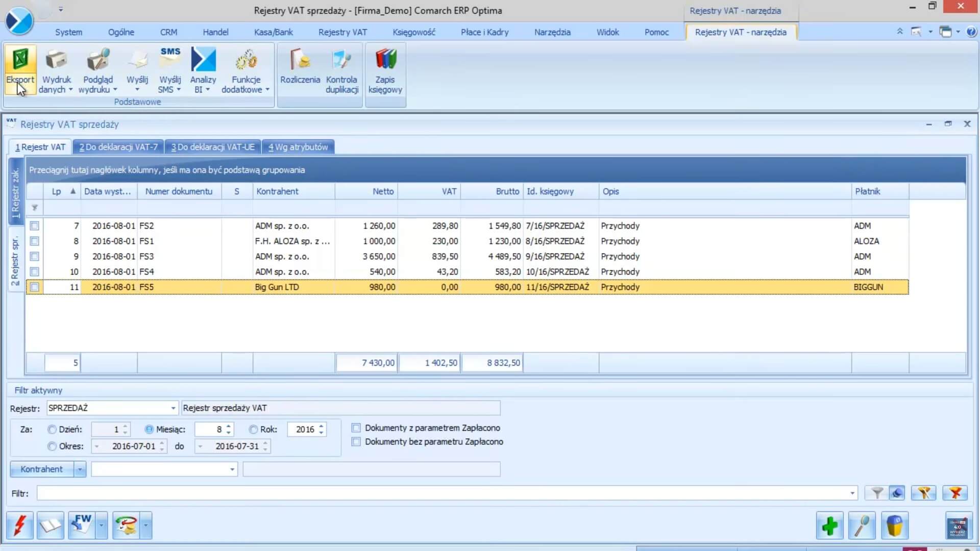Click the red-green arrows icon at the bottom

[x=126, y=525]
